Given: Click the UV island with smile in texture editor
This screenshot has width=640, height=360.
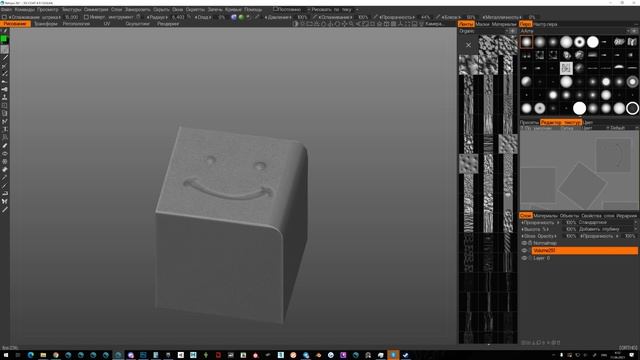Looking at the screenshot, I should 613,155.
